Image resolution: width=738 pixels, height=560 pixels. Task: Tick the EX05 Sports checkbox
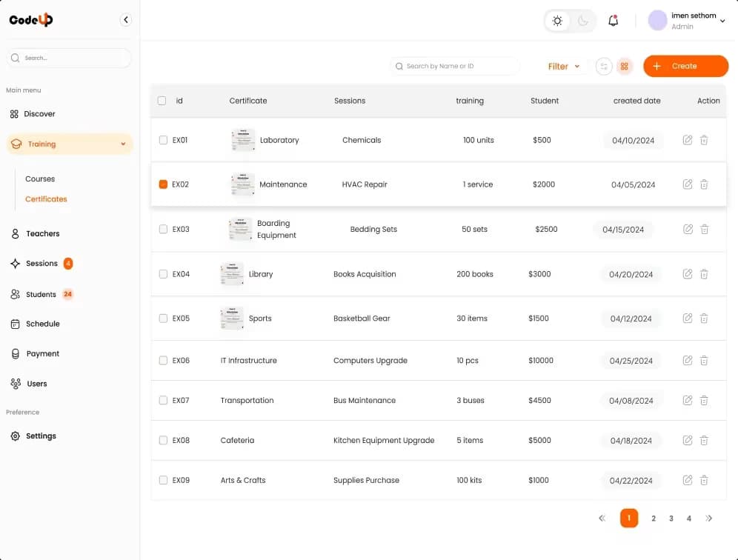(x=163, y=319)
